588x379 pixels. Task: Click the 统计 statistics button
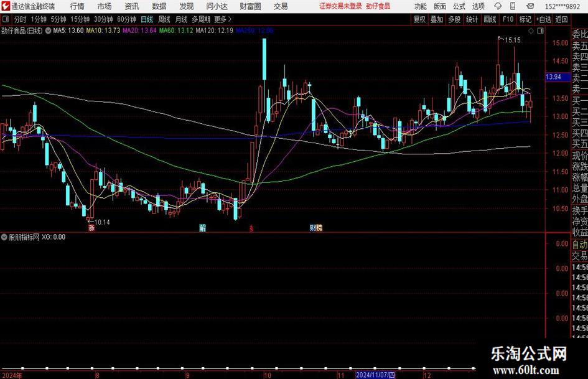[x=472, y=19]
